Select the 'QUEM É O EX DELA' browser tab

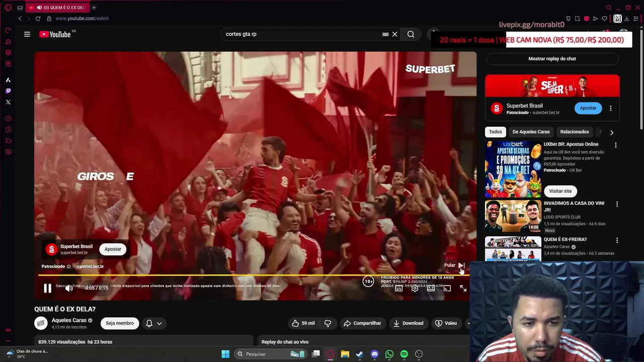(x=57, y=8)
